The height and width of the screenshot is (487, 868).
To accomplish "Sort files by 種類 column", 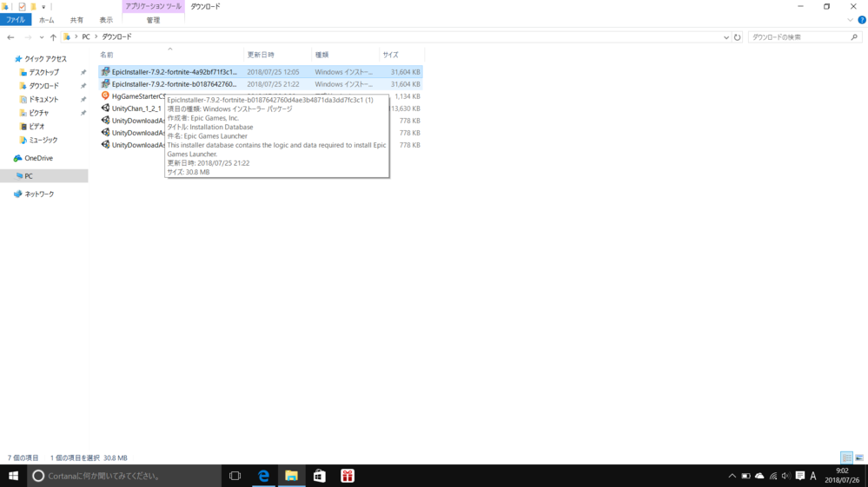I will point(346,55).
